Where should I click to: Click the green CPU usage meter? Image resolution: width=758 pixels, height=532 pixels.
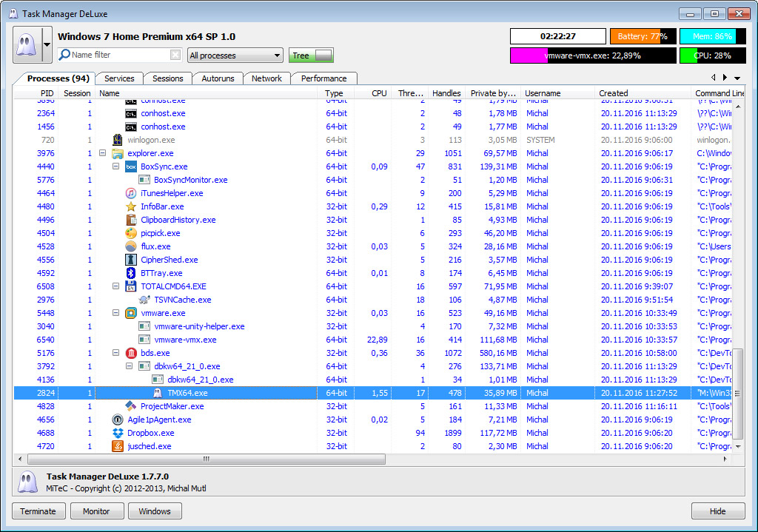[x=712, y=55]
